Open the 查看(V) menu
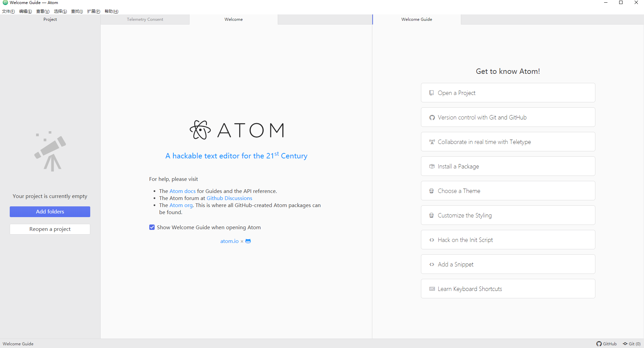Screen dimensions: 644x348 (x=43, y=11)
